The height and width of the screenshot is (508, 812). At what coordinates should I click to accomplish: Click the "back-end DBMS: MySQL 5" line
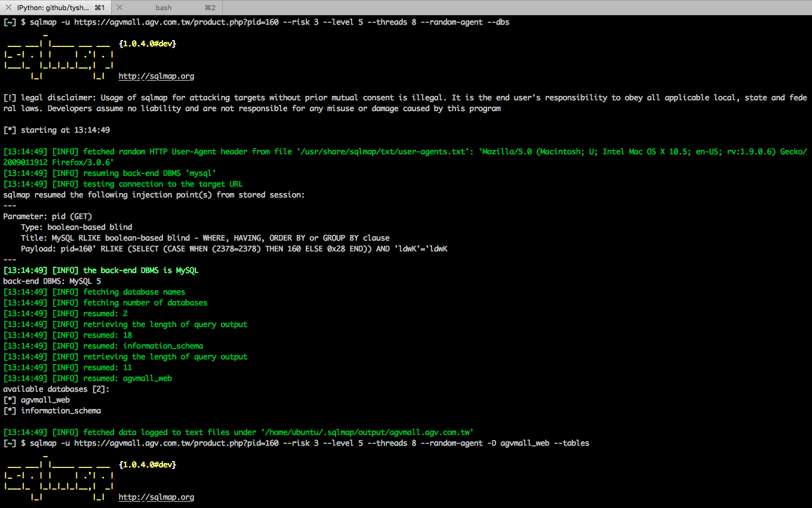(x=52, y=281)
